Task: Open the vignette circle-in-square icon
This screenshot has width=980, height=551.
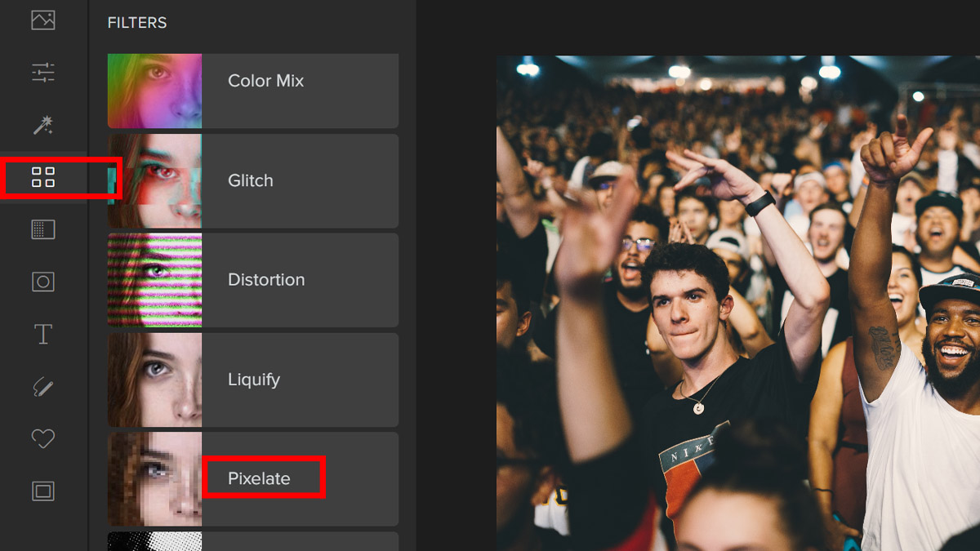Action: coord(43,282)
